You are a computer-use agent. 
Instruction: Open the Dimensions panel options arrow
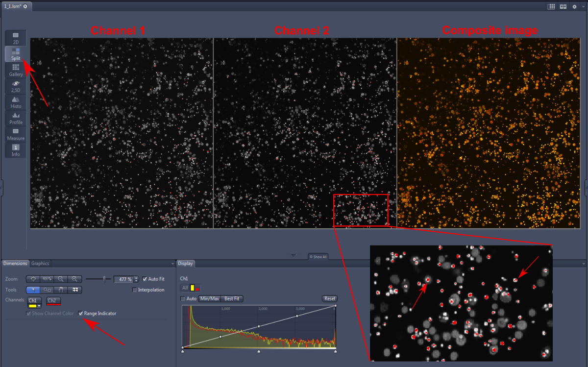(172, 264)
